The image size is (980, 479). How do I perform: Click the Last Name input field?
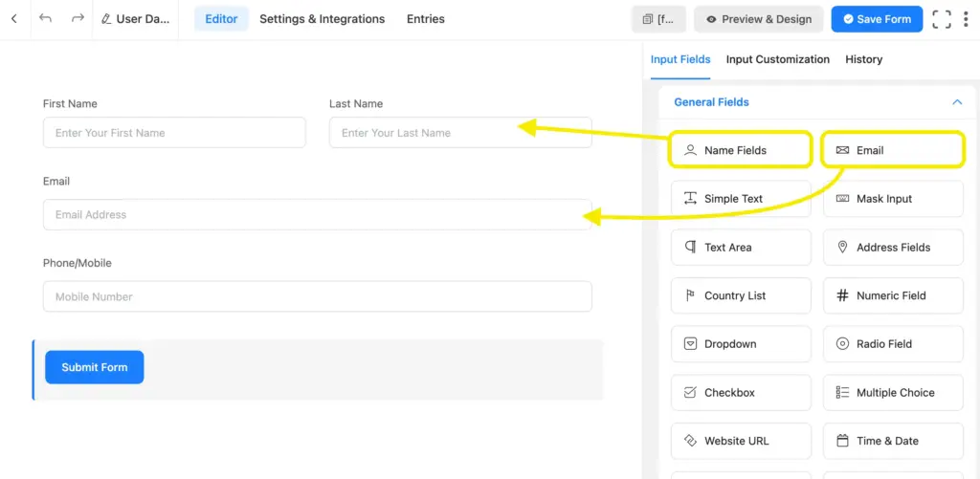coord(460,132)
